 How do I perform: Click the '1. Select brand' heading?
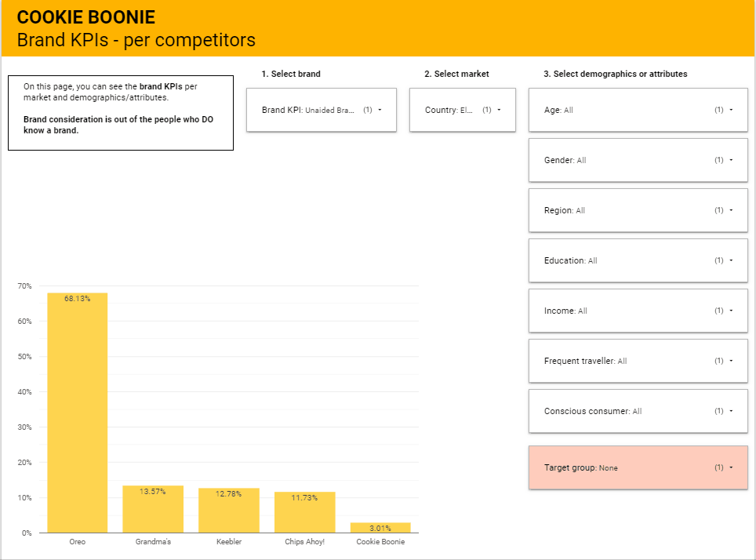coord(291,74)
